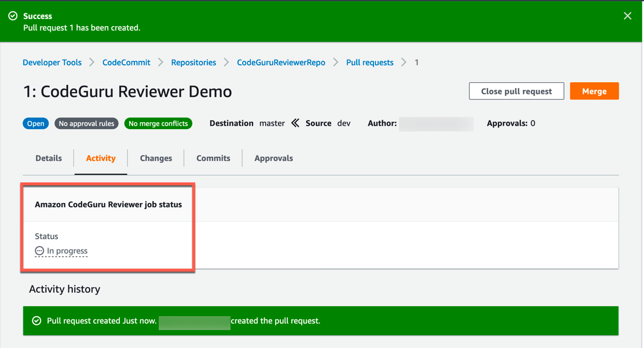The image size is (644, 348).
Task: Open the Developer Tools breadcrumb link
Action: [52, 62]
